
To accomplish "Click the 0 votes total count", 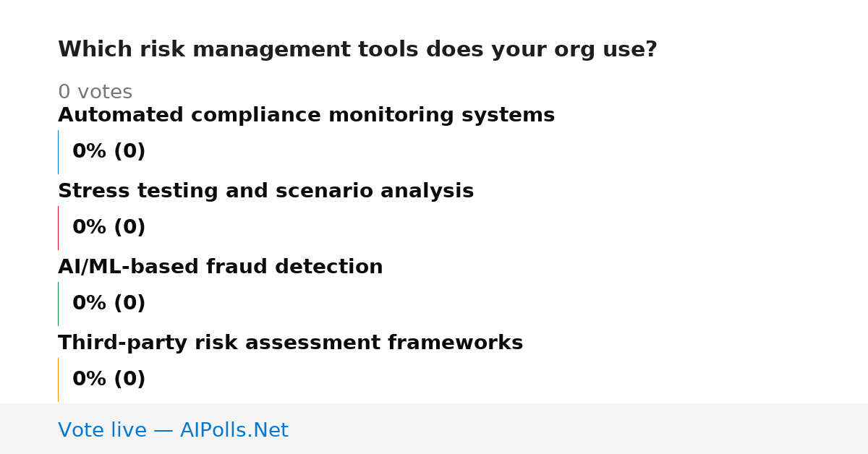I will [x=95, y=93].
